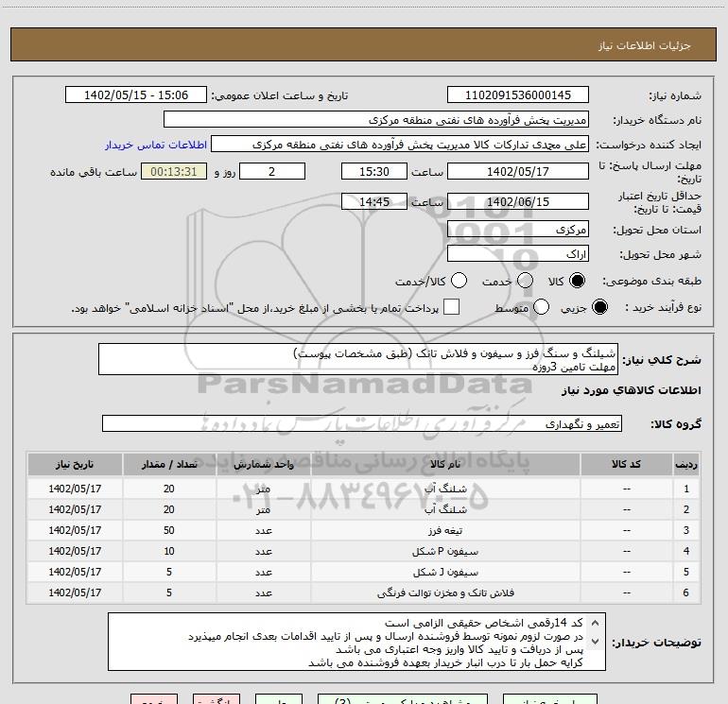Click شلنگ آب in row 1
The image size is (728, 704).
(x=445, y=489)
